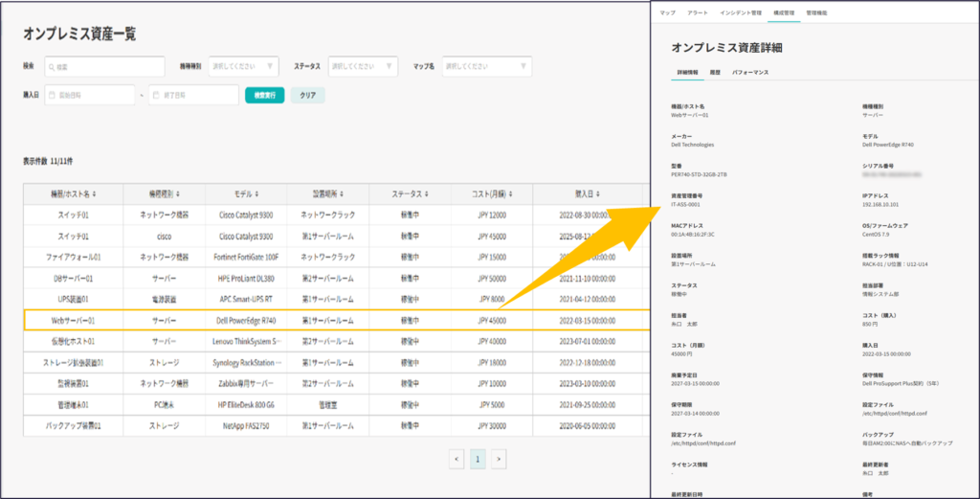Click the クリア button

tap(307, 96)
